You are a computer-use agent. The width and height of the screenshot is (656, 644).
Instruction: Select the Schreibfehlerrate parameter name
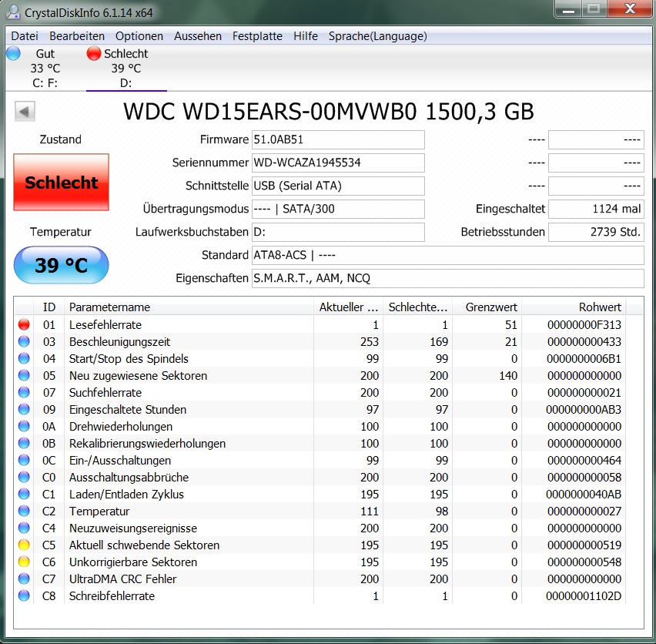tap(112, 596)
